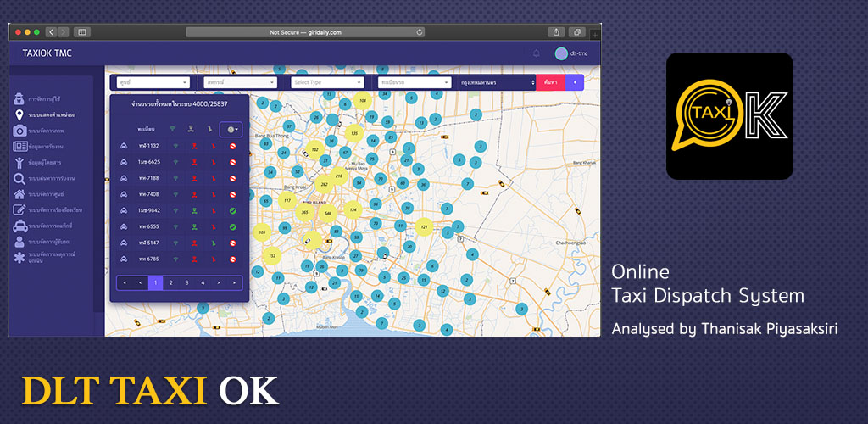Click the 7408 plate number in the table
This screenshot has width=868, height=424.
(149, 195)
